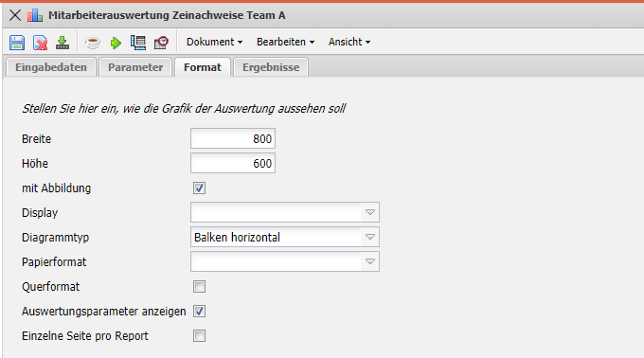Image resolution: width=644 pixels, height=358 pixels.
Task: Click the green download arrow icon
Action: pyautogui.click(x=63, y=43)
